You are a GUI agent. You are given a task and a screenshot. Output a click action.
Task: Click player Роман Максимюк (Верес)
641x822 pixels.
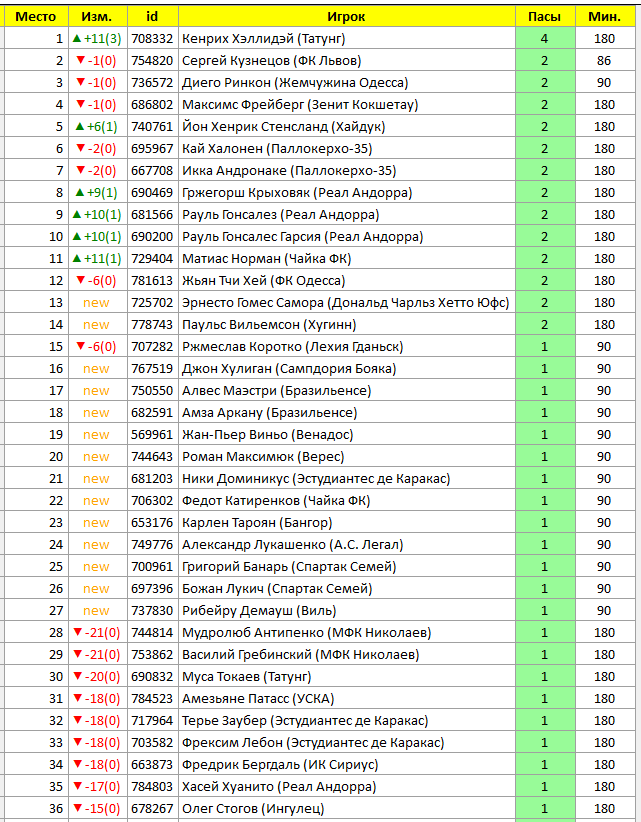[x=263, y=457]
